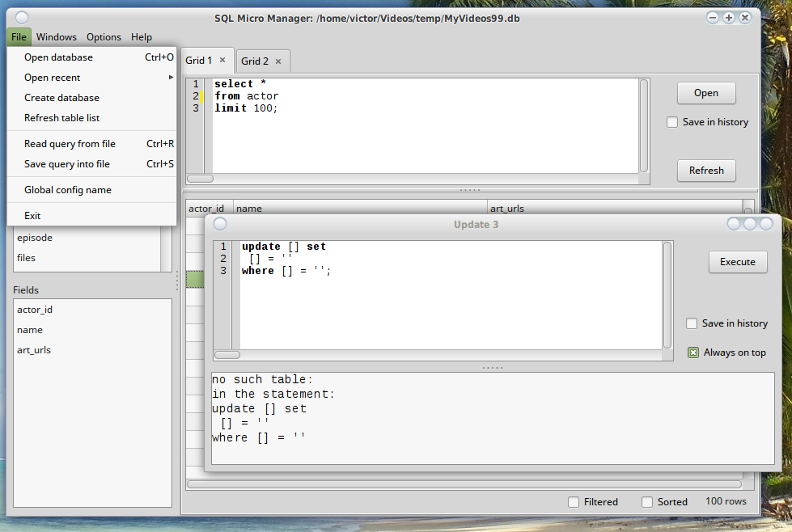Refresh the query results

pos(705,171)
